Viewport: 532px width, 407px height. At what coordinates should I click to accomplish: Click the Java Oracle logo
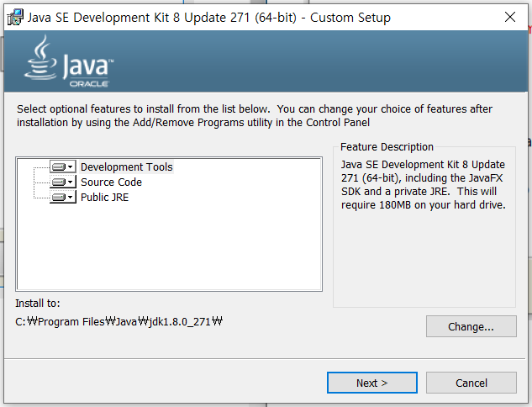click(69, 61)
